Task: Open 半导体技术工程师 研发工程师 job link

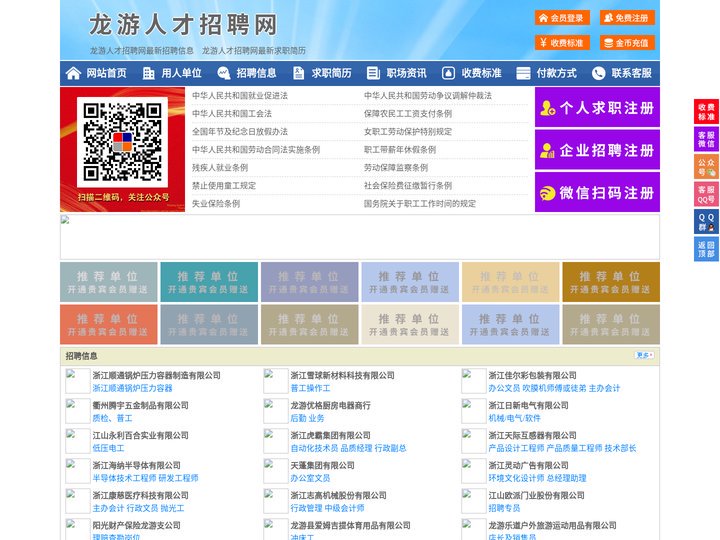Action: 146,478
